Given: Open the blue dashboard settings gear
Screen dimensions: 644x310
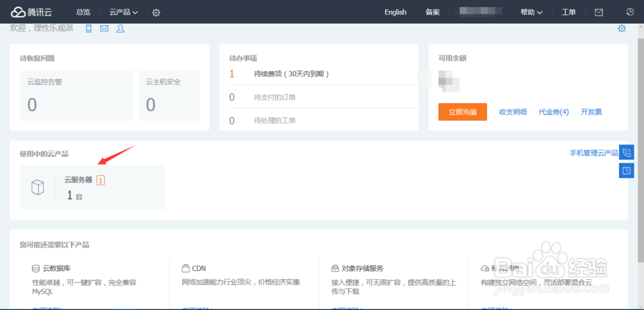Looking at the screenshot, I should click(x=621, y=28).
